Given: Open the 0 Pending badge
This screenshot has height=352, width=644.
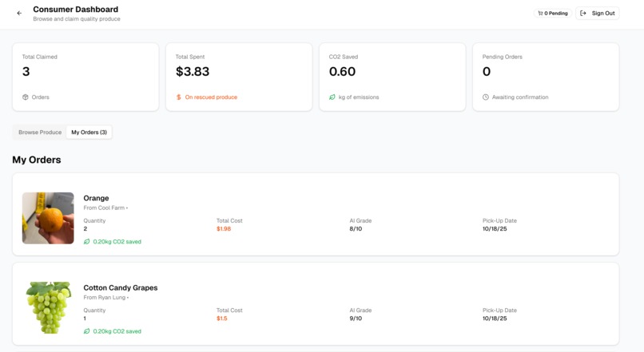Looking at the screenshot, I should pyautogui.click(x=552, y=13).
